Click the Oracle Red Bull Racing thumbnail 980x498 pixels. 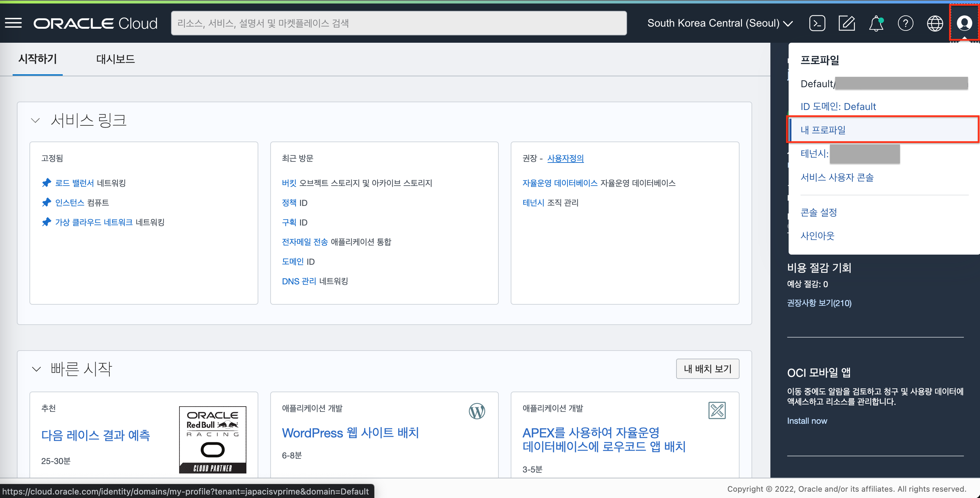coord(213,440)
